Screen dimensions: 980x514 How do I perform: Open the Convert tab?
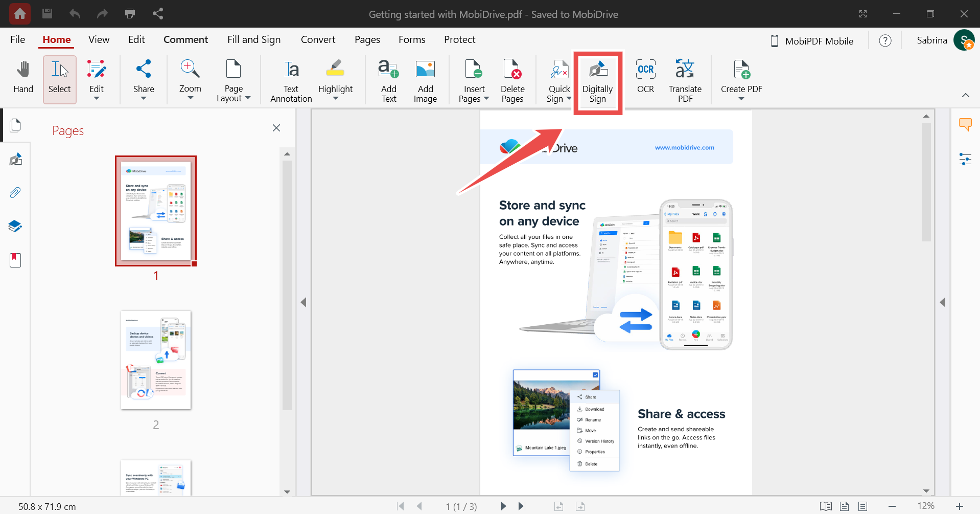(x=318, y=39)
